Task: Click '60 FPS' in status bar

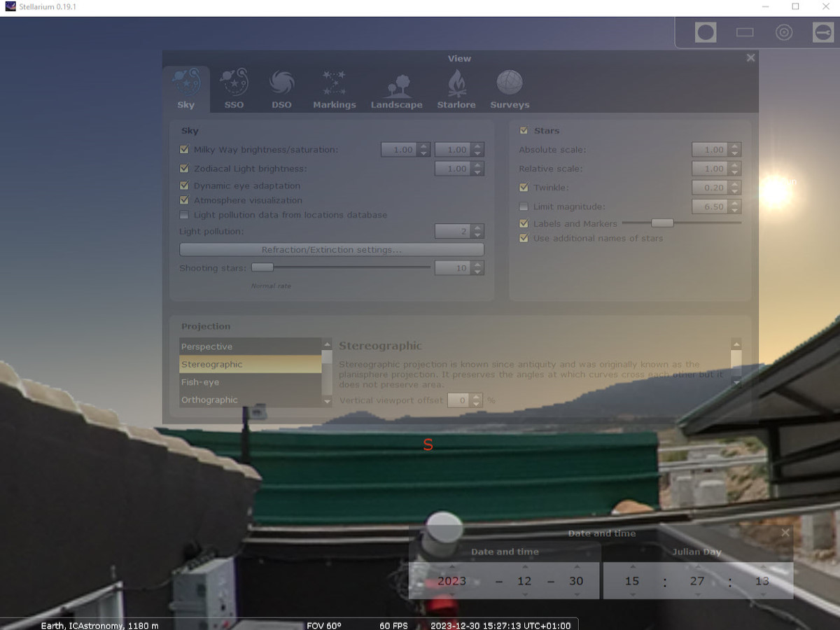Action: pos(393,625)
